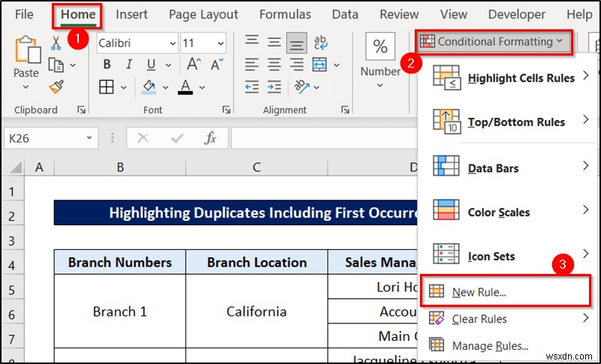Open the Developer tab
Image resolution: width=601 pixels, height=364 pixels.
click(517, 14)
